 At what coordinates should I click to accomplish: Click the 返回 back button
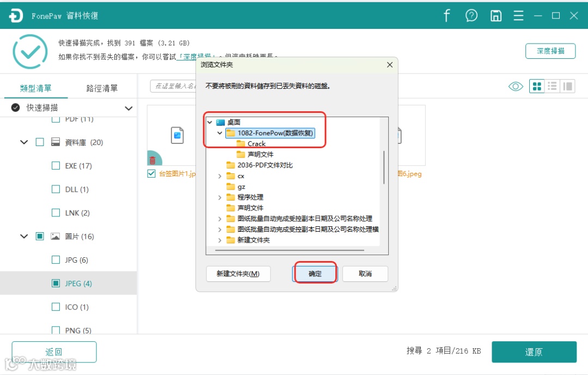pos(54,352)
